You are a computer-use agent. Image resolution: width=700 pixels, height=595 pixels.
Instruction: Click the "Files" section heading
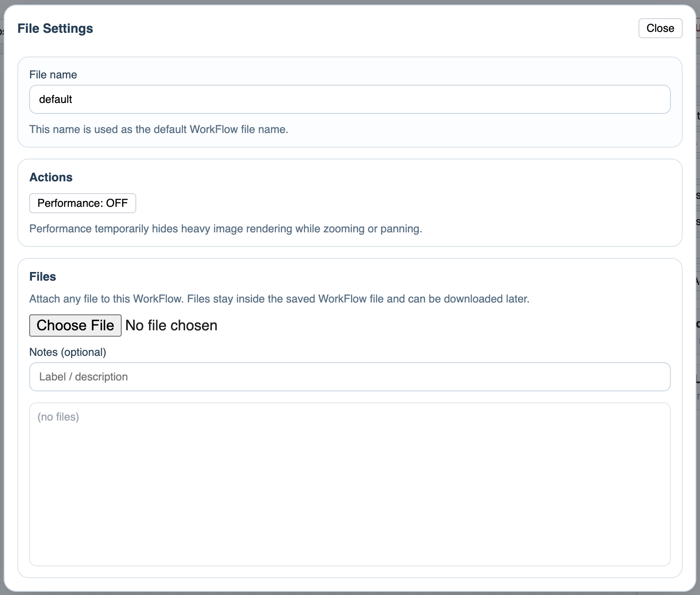pyautogui.click(x=42, y=277)
